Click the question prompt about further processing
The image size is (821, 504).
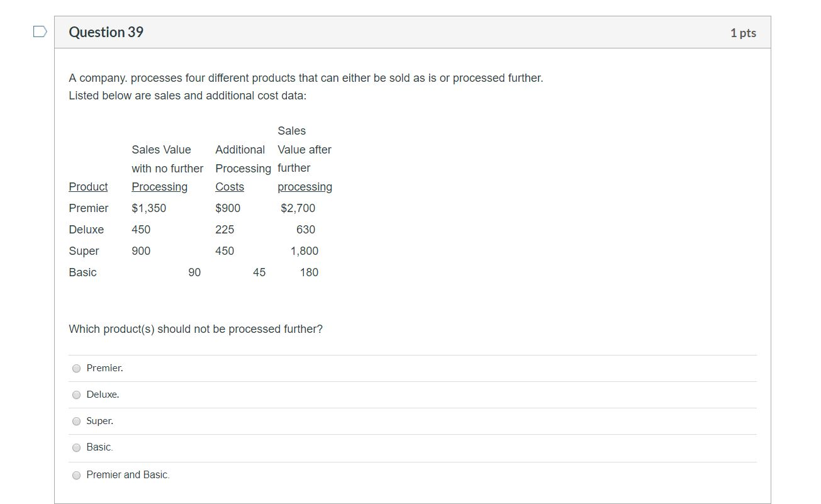(x=195, y=328)
